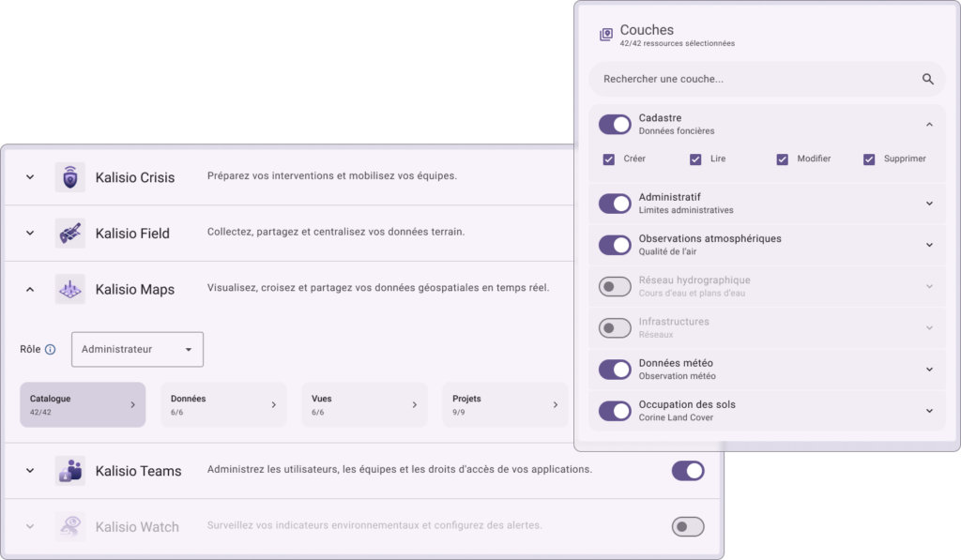
Task: Click the "Corine Land Cover" subtitle
Action: tap(676, 417)
